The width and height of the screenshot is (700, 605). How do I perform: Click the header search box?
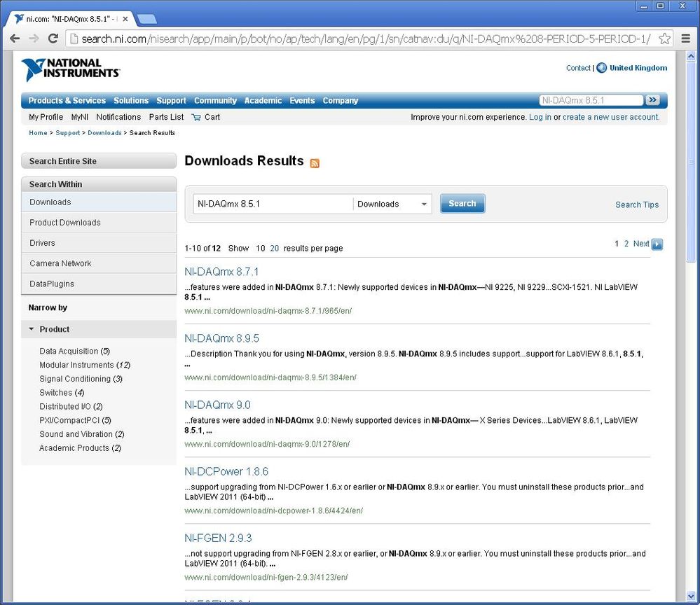(x=591, y=100)
